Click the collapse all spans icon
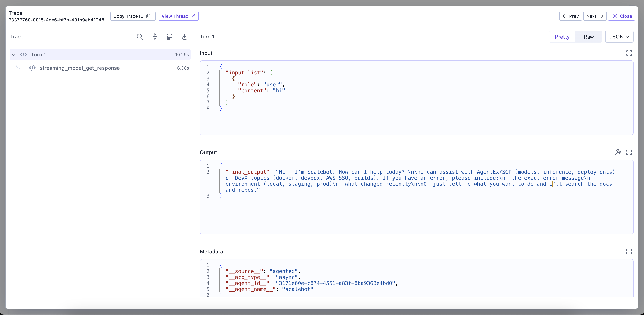644x315 pixels. (x=155, y=37)
